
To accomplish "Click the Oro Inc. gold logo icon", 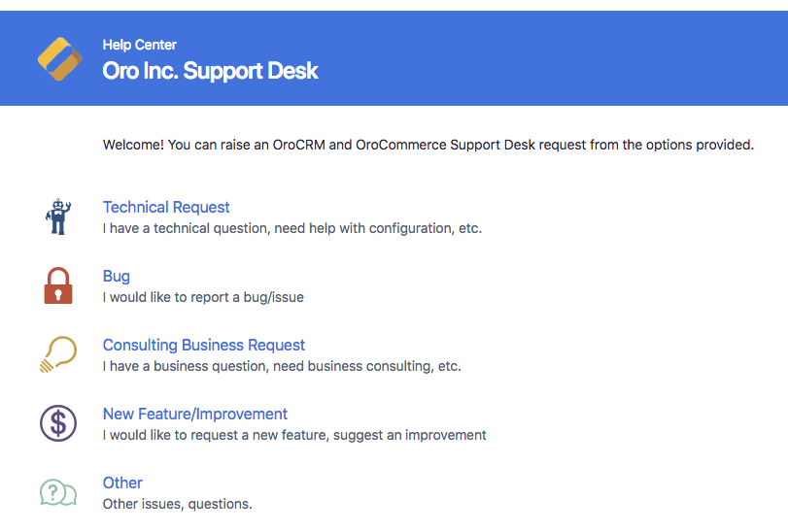I will tap(59, 58).
